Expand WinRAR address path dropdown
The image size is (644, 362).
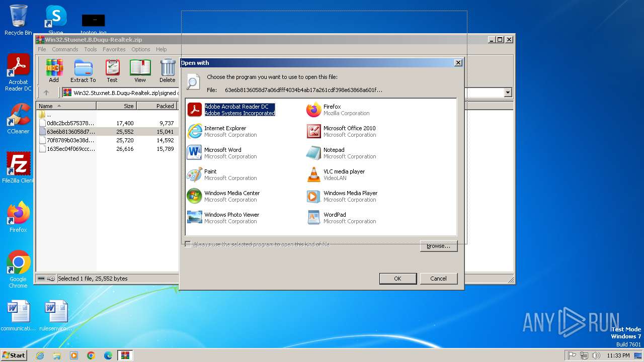508,93
